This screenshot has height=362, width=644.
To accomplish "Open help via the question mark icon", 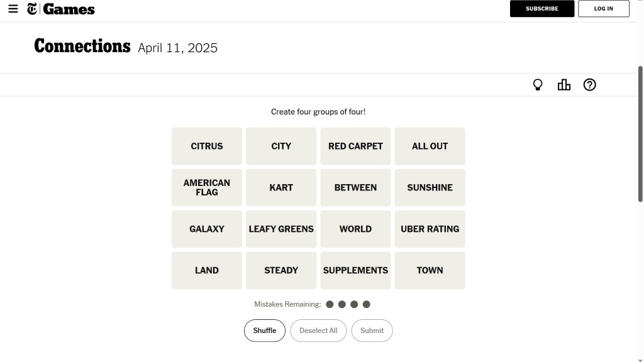I will [589, 85].
